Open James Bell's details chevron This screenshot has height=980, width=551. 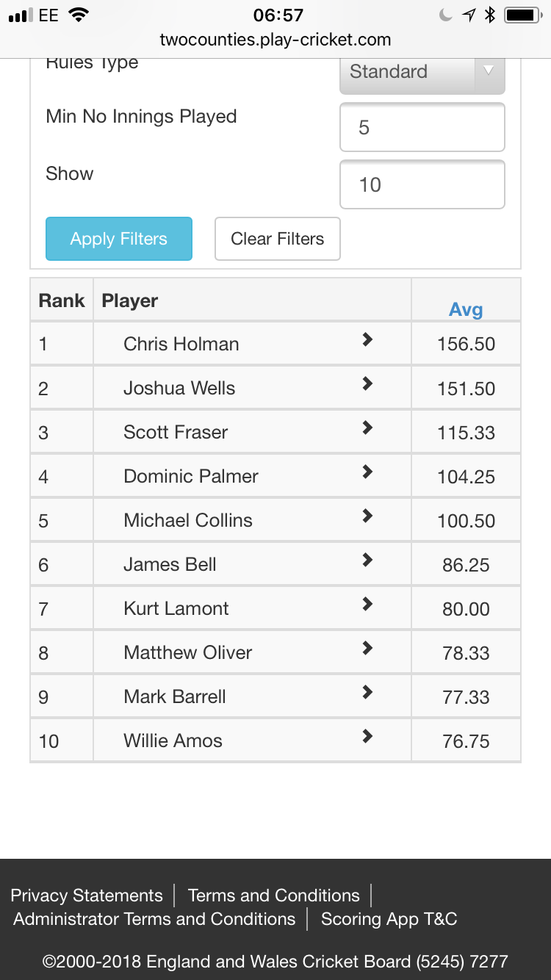tap(367, 560)
